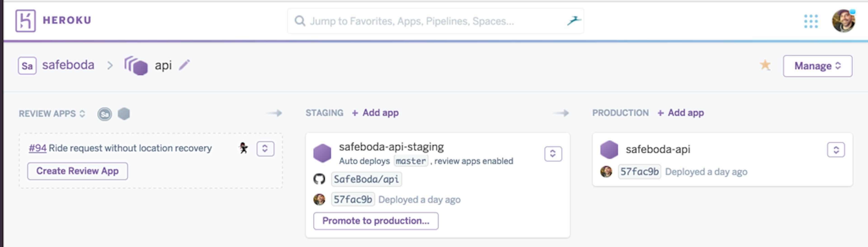The width and height of the screenshot is (868, 247).
Task: Click the master branch label
Action: [411, 161]
